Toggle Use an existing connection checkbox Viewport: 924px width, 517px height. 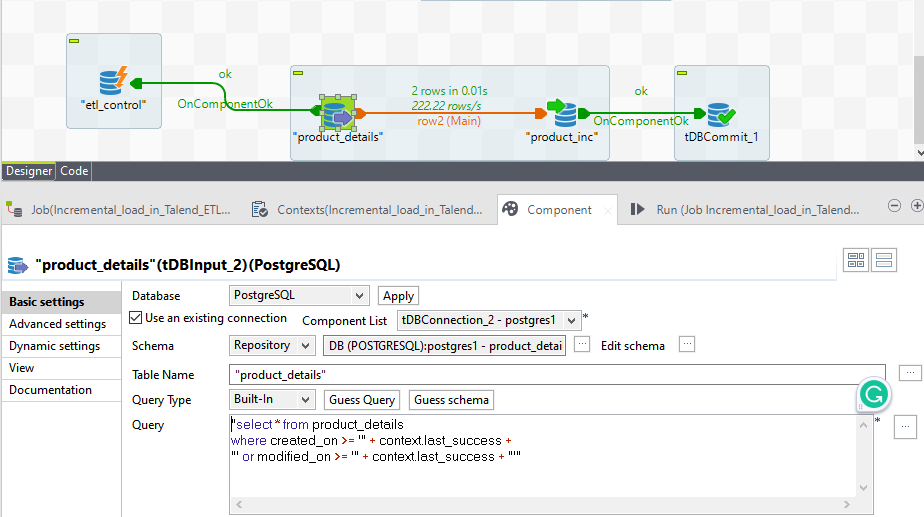click(x=137, y=319)
